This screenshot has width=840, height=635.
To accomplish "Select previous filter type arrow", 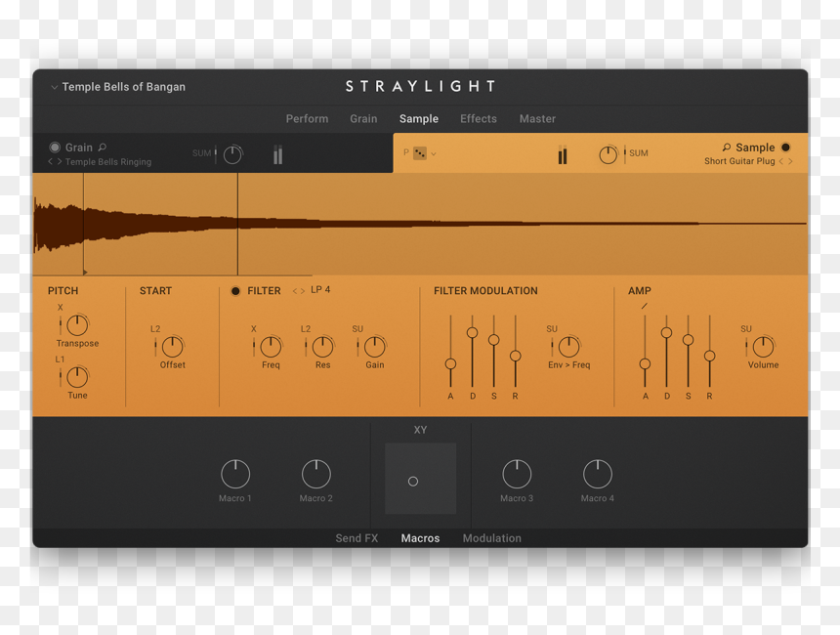I will coord(295,291).
